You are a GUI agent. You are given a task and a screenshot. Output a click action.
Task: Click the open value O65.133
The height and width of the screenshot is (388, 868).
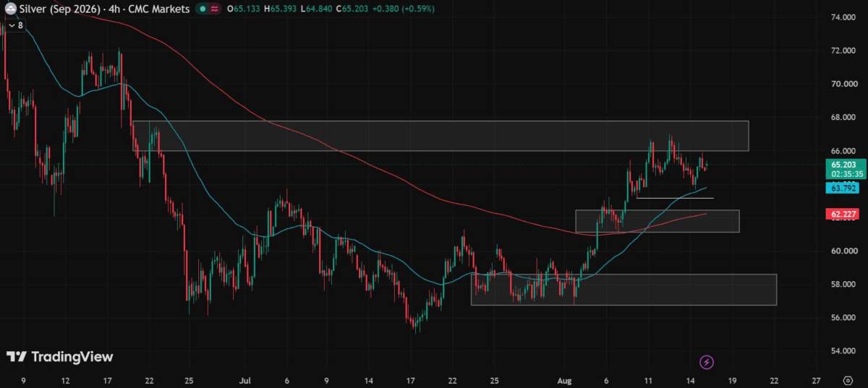click(244, 9)
